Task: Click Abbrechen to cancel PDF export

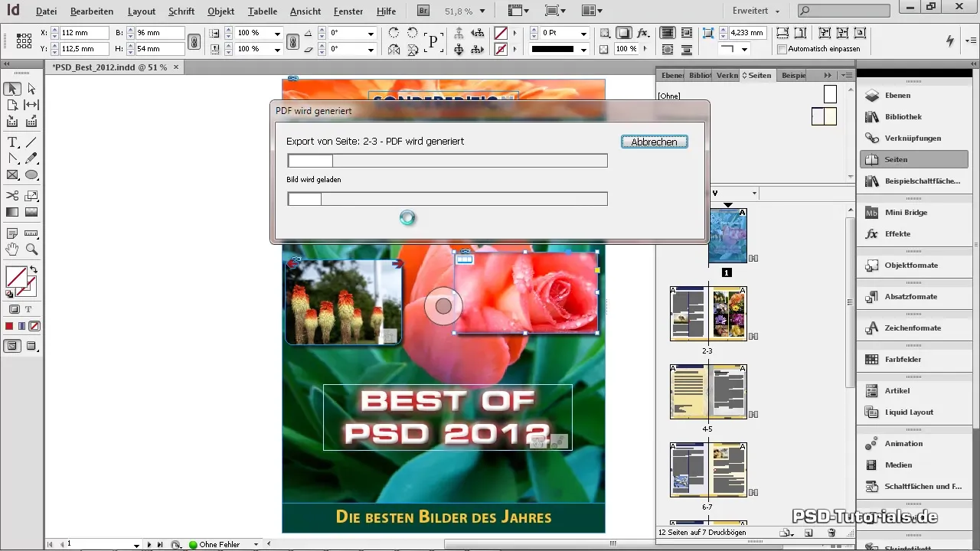Action: click(x=654, y=142)
